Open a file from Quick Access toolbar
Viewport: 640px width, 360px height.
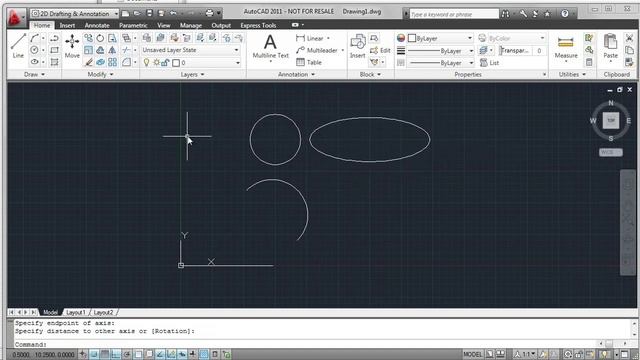(137, 13)
